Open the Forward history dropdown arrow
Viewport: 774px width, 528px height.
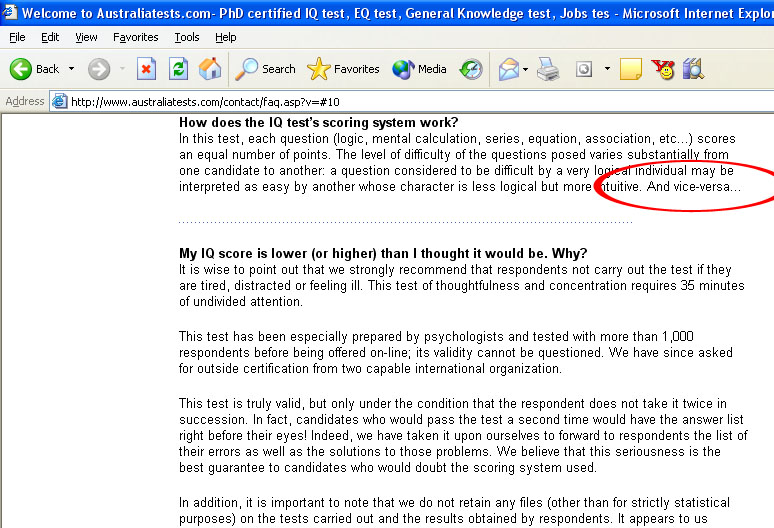click(x=122, y=69)
